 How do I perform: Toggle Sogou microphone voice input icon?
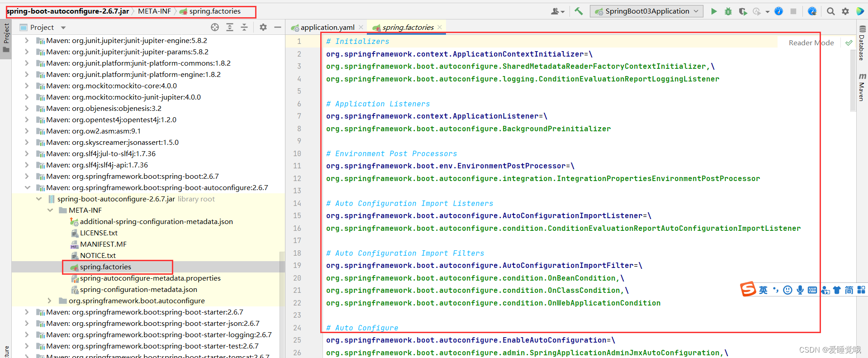coord(800,290)
